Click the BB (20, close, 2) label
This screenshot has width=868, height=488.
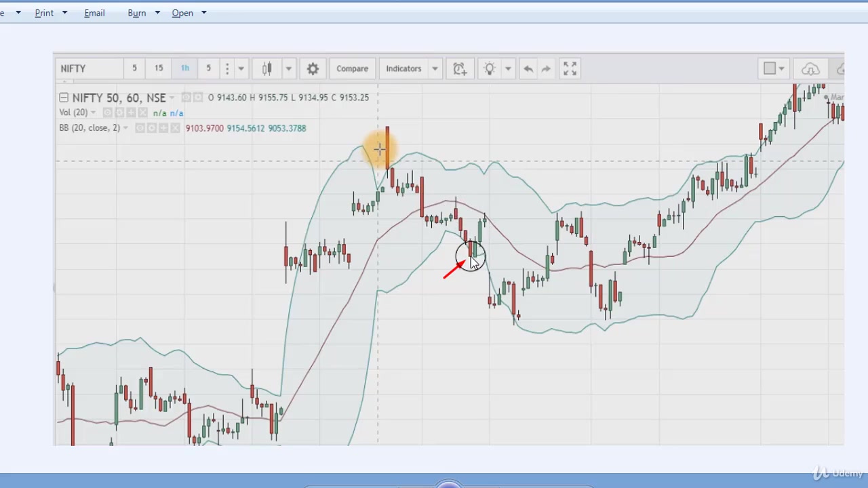click(x=90, y=128)
